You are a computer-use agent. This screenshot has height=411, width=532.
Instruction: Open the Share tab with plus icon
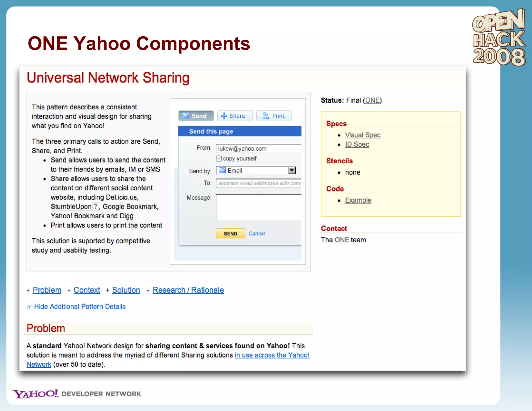pos(235,116)
